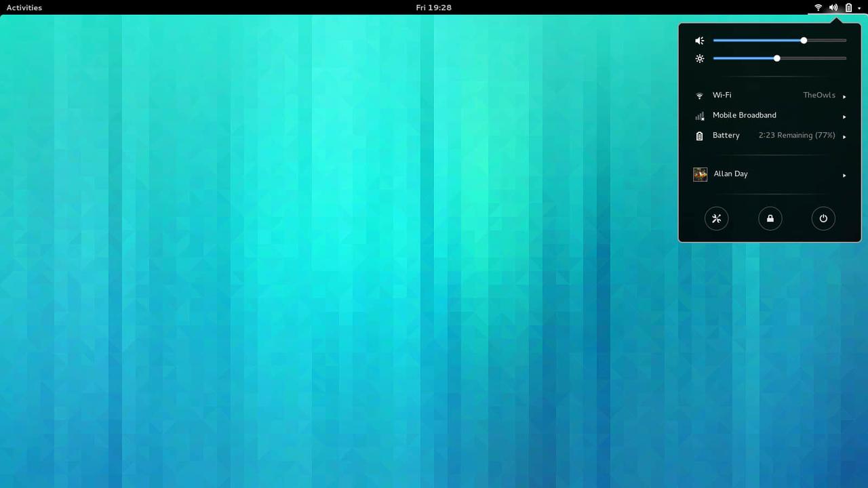
Task: Click the Fri 19:28 clock button
Action: pos(433,7)
